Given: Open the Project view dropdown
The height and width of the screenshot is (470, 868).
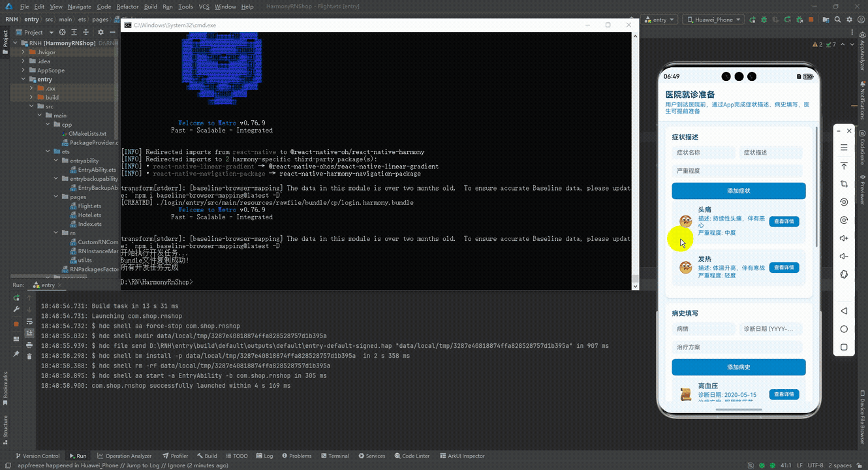Looking at the screenshot, I should tap(33, 32).
